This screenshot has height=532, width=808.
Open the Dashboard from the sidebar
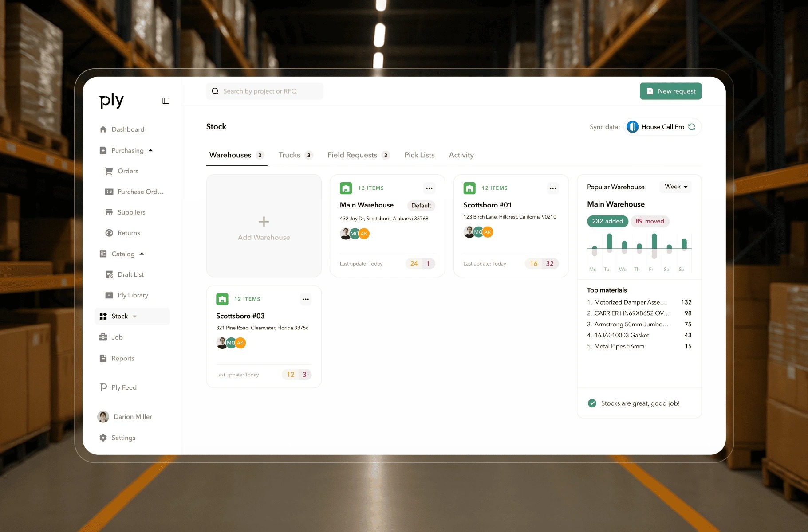(128, 129)
